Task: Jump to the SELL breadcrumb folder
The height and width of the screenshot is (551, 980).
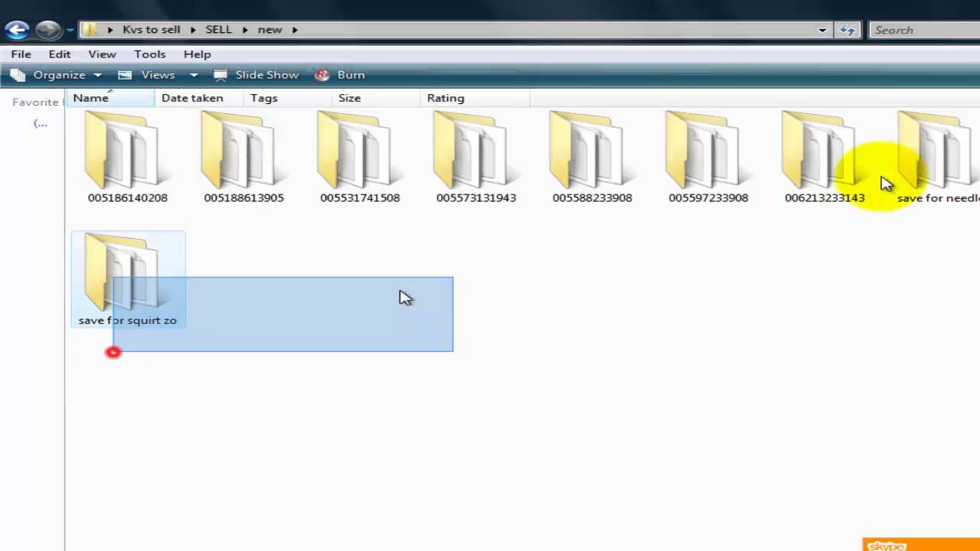Action: pos(218,30)
